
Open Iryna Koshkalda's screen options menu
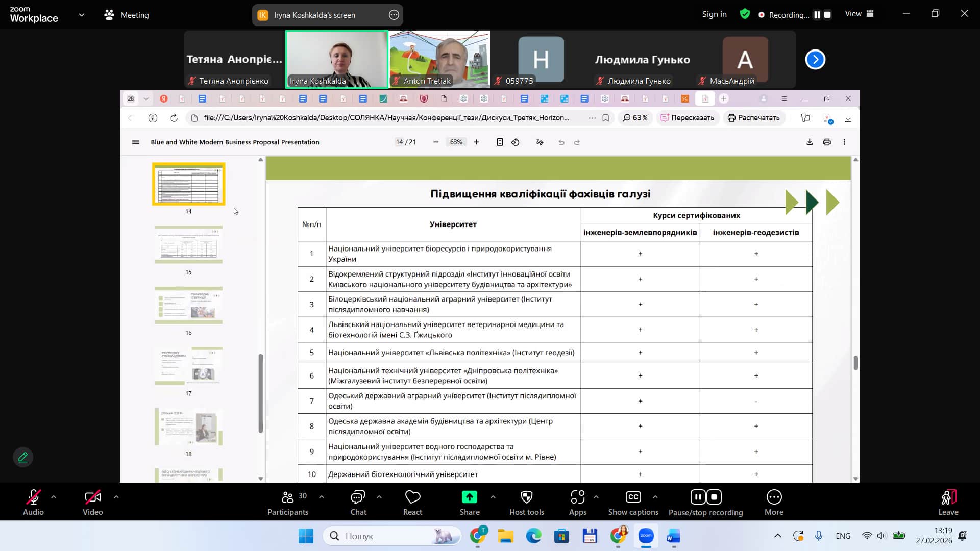pyautogui.click(x=394, y=15)
